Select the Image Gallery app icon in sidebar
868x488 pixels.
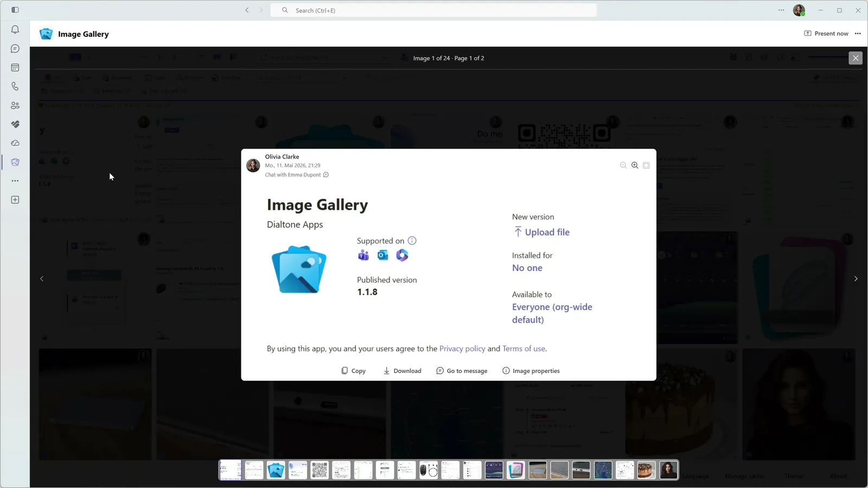tap(15, 162)
